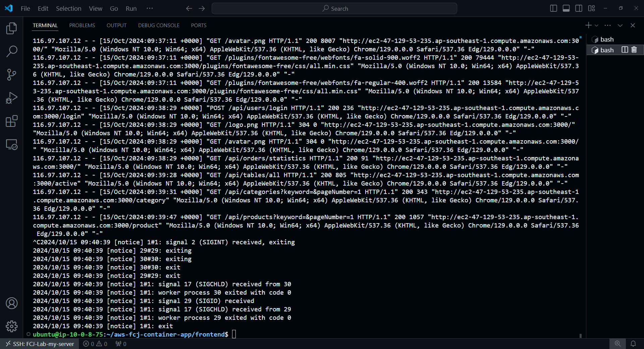
Task: Click SSH: FCJ-Lab-my-server remote indicator
Action: pyautogui.click(x=40, y=344)
